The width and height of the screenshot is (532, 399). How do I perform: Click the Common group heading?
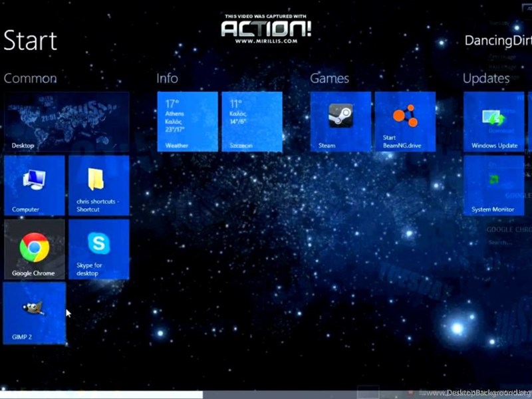[x=30, y=78]
